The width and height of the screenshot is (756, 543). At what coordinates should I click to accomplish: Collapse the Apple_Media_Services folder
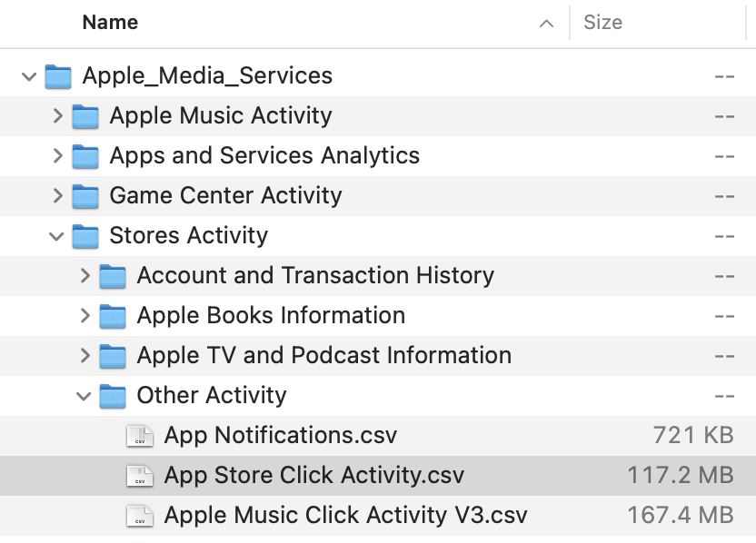(29, 76)
